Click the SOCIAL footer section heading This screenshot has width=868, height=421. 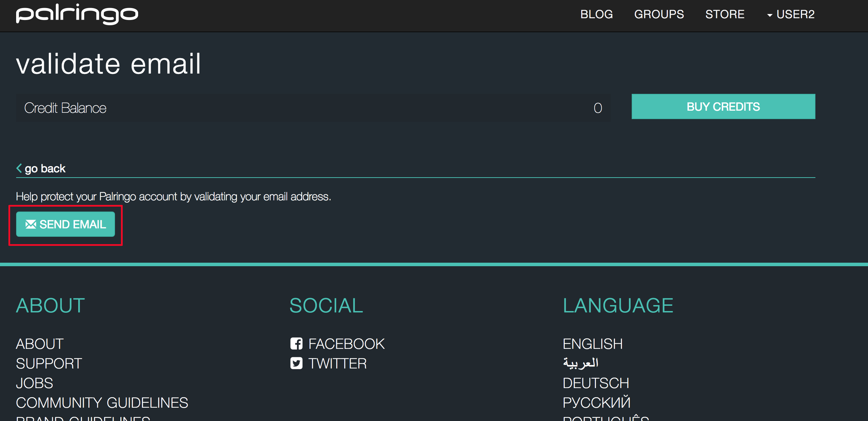[326, 305]
